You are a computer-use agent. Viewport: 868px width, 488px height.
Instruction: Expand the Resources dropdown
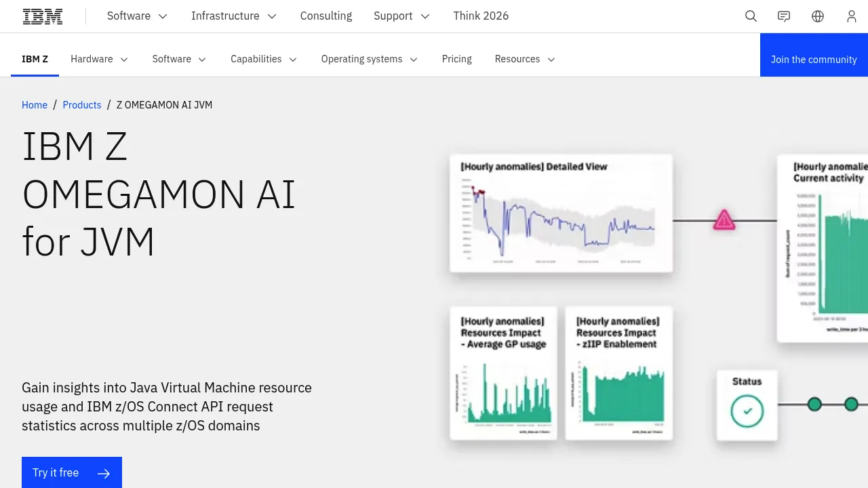coord(526,60)
